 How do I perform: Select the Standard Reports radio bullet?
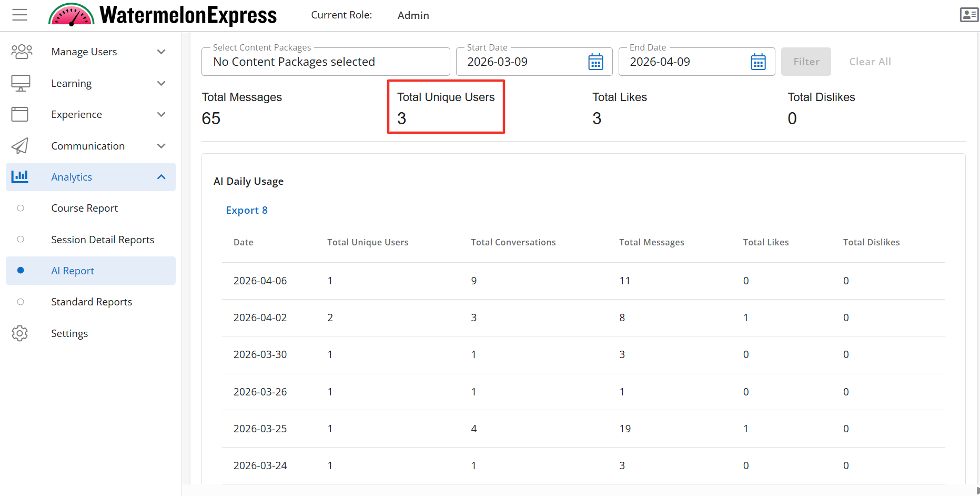click(x=21, y=302)
